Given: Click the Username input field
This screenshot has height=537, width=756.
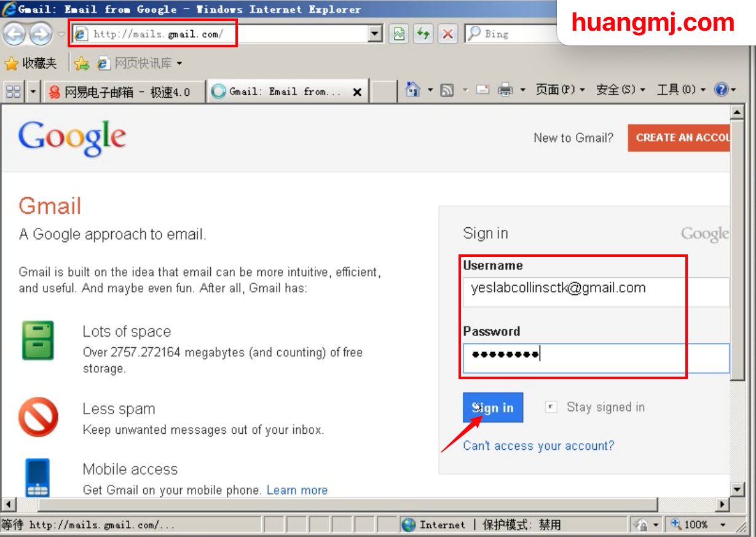Looking at the screenshot, I should [x=596, y=292].
